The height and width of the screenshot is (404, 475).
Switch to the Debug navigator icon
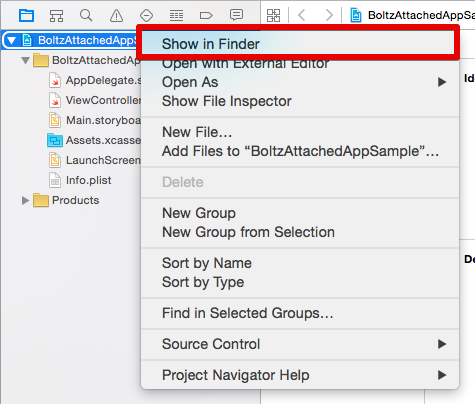[176, 15]
